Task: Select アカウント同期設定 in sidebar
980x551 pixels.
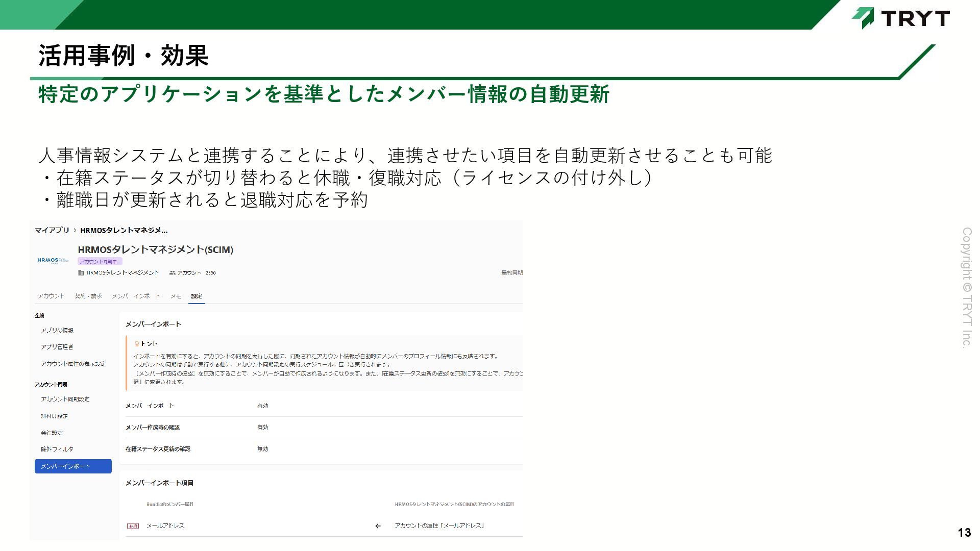Action: (65, 399)
